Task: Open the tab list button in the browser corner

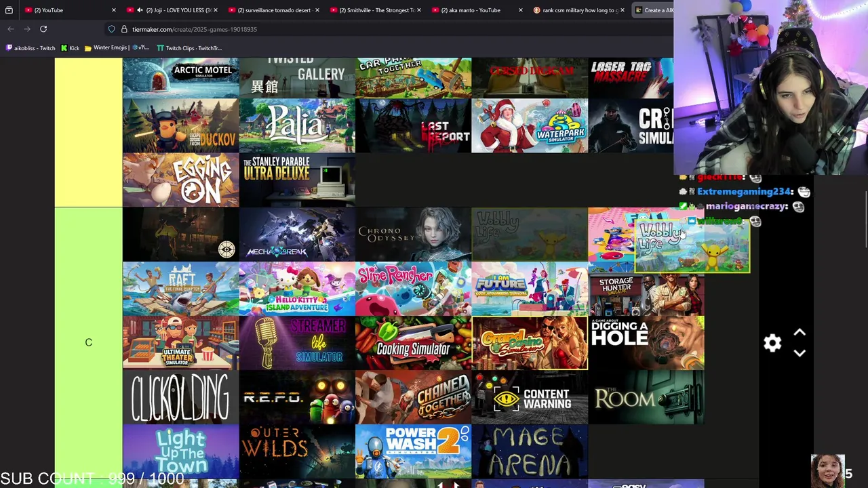Action: pyautogui.click(x=9, y=10)
